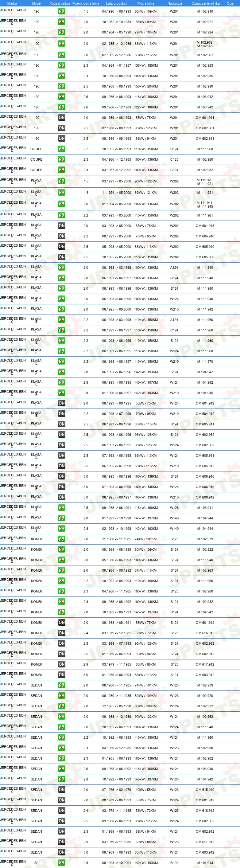Click the Model column header
240x868 pixels.
point(36,3)
